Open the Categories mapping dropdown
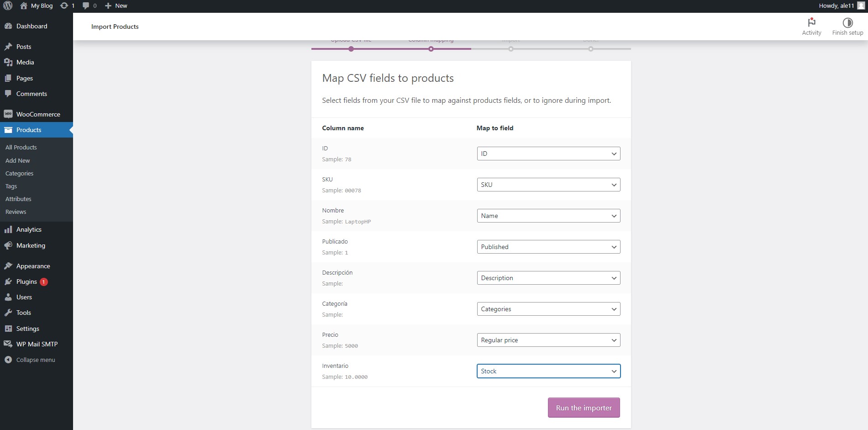This screenshot has width=868, height=430. tap(548, 309)
